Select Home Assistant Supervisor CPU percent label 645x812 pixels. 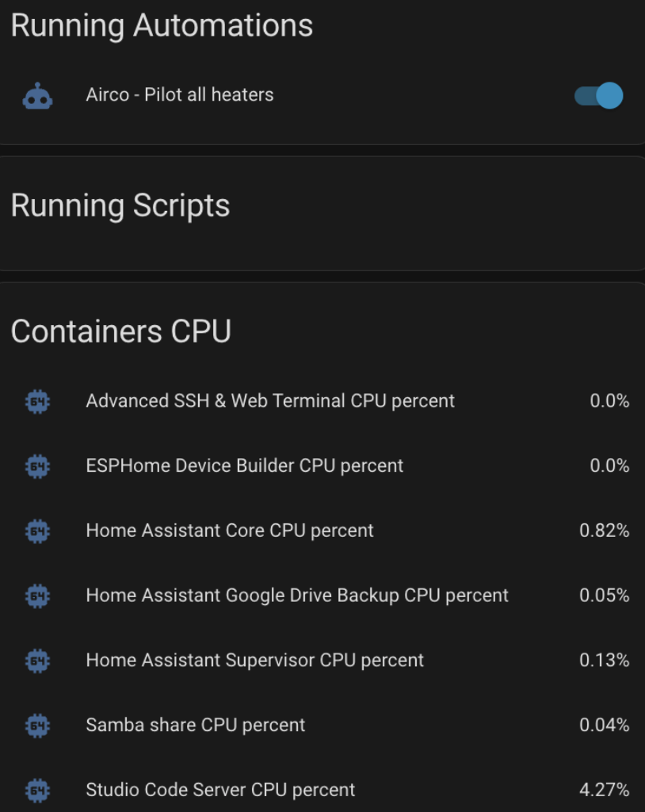click(x=255, y=661)
